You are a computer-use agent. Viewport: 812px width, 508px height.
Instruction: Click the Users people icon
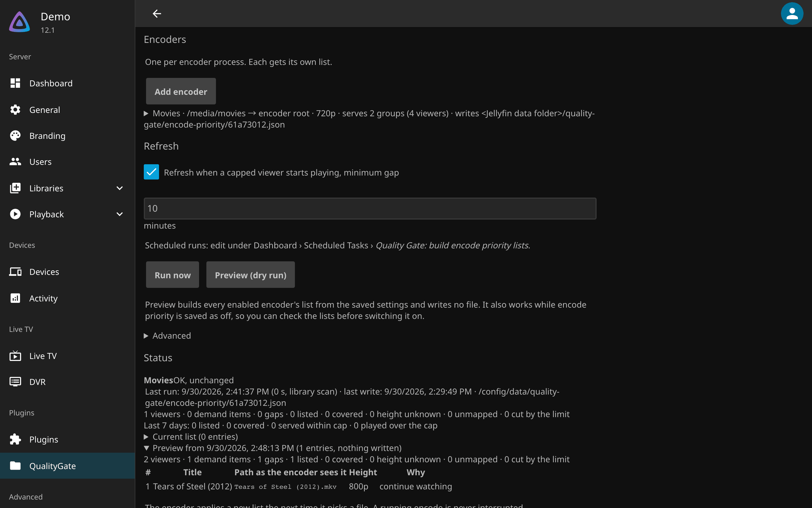(15, 162)
